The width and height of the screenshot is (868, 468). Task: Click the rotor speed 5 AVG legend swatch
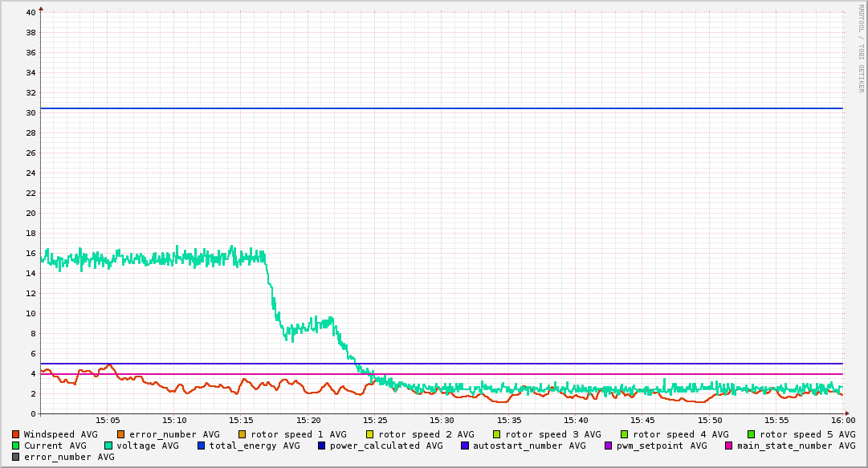click(x=752, y=434)
